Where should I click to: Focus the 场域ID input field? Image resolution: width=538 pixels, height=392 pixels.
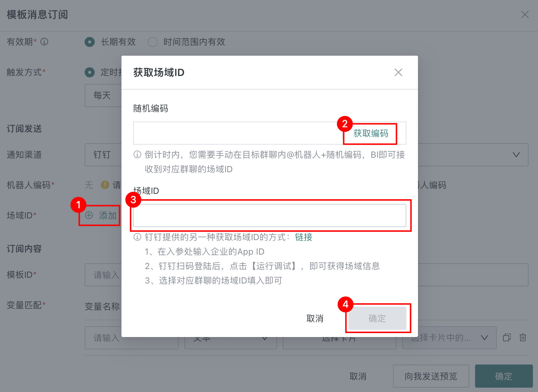click(269, 216)
